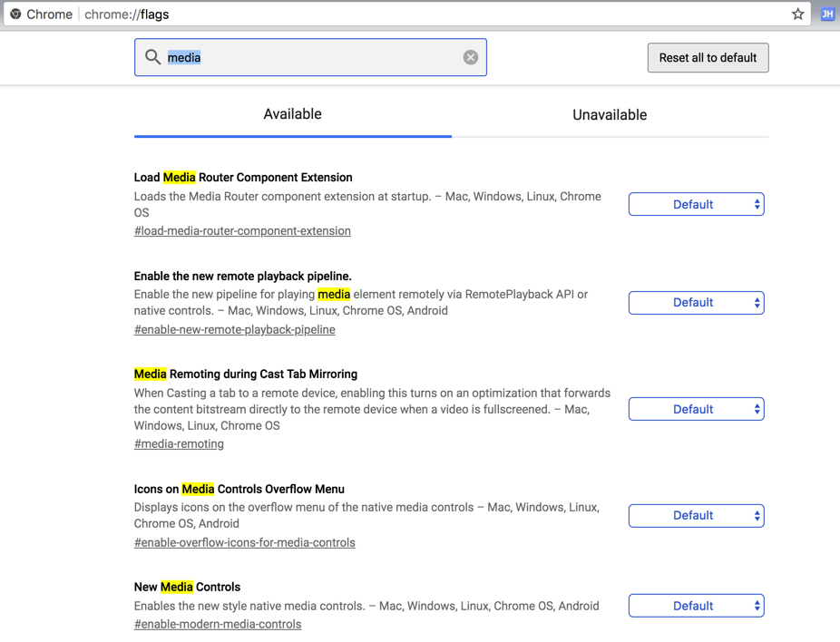840x642 pixels.
Task: Open the JH profile avatar
Action: 827,15
